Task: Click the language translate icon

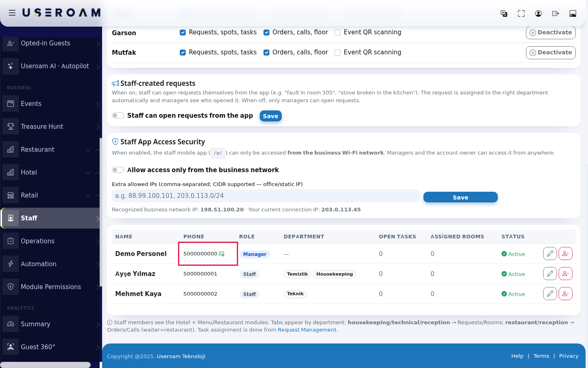Action: tap(504, 13)
